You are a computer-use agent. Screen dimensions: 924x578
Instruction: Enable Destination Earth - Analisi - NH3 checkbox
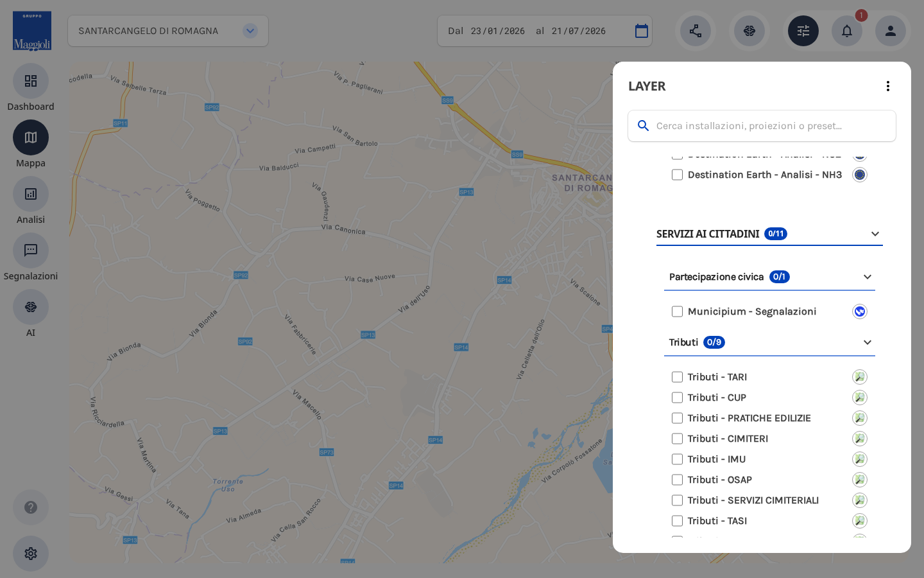click(677, 175)
